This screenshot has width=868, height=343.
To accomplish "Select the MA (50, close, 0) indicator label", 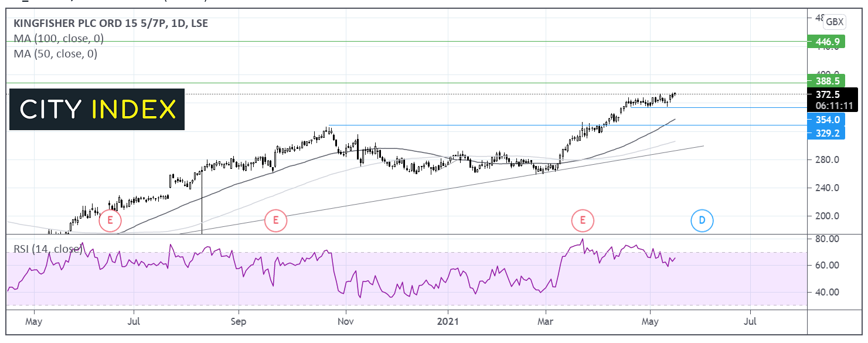I will pos(56,54).
